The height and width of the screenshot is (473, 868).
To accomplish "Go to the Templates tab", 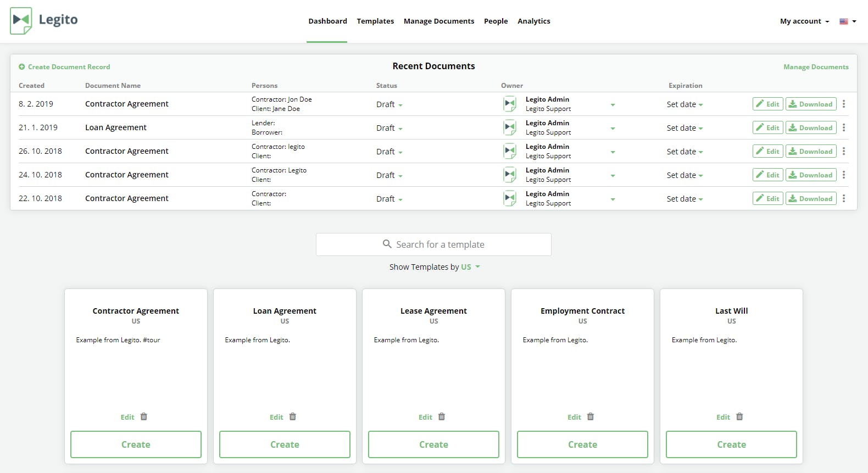I will tap(375, 21).
